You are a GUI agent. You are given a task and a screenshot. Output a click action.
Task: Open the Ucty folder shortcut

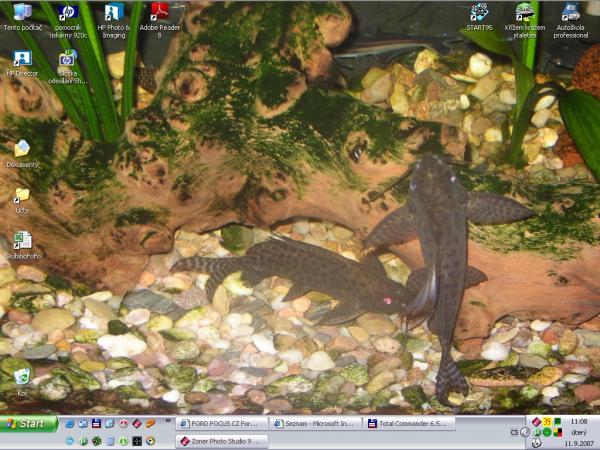pyautogui.click(x=22, y=195)
